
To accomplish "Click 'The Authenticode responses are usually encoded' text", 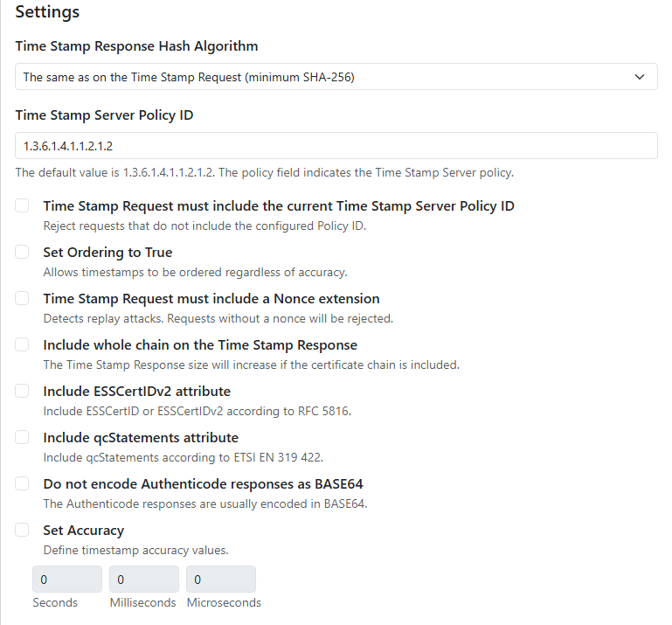I will click(x=205, y=503).
